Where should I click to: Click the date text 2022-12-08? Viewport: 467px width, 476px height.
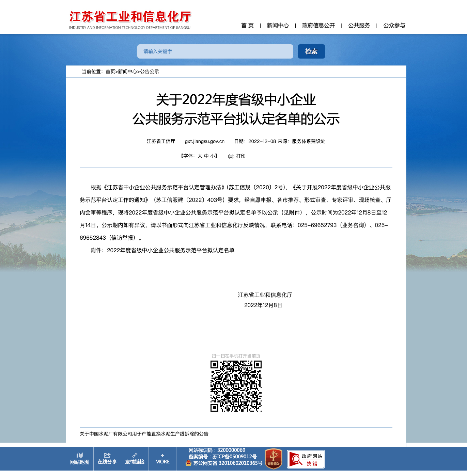pyautogui.click(x=262, y=141)
